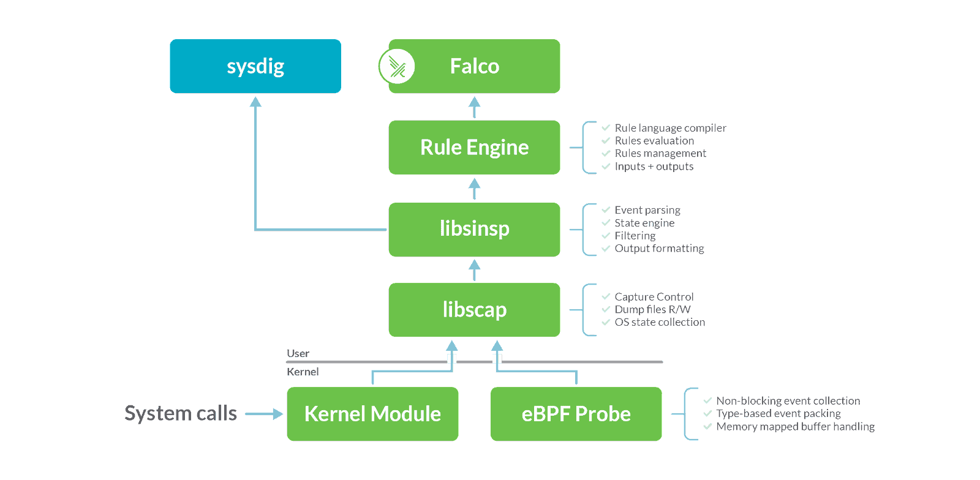Viewport: 980px width, 480px height.
Task: Click checkmark beside 'State engine'
Action: [606, 223]
